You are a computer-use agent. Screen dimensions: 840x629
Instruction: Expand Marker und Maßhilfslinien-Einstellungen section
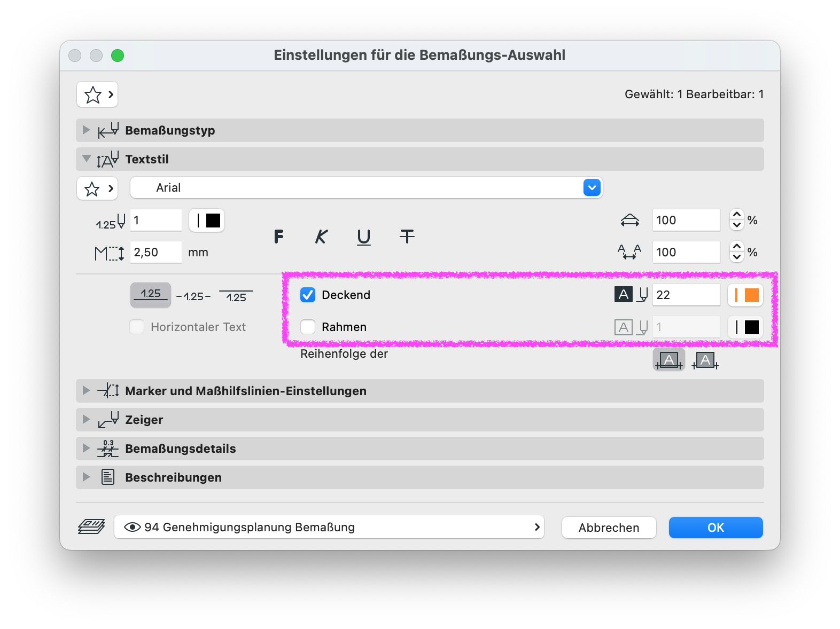86,390
